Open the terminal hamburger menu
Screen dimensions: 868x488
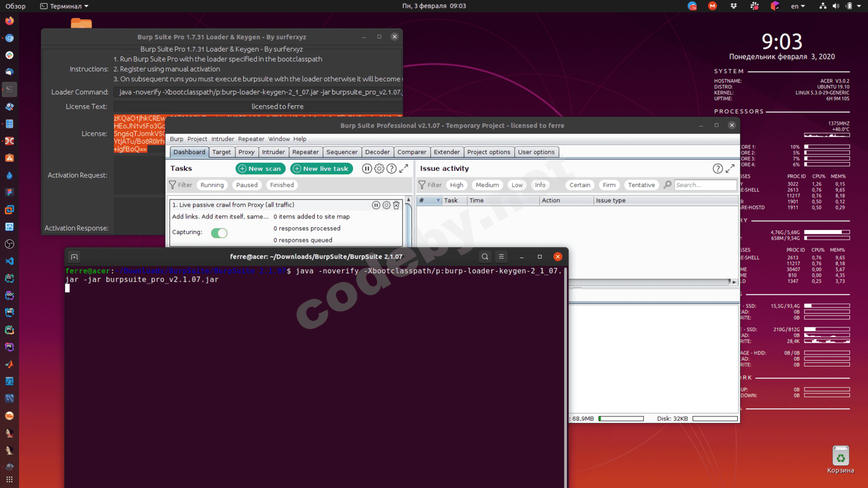tap(501, 256)
